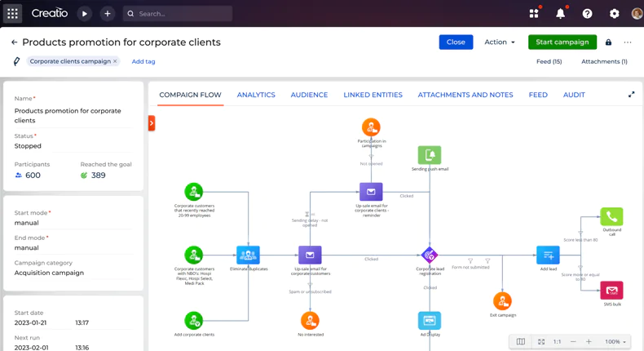The height and width of the screenshot is (351, 644).
Task: Open the AUDIENCE tab
Action: tap(309, 95)
